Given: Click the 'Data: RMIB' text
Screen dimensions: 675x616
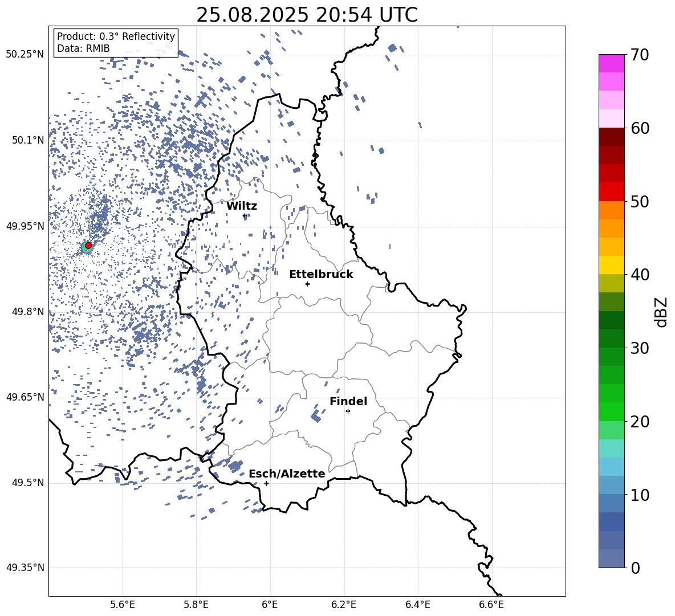Looking at the screenshot, I should (x=83, y=48).
